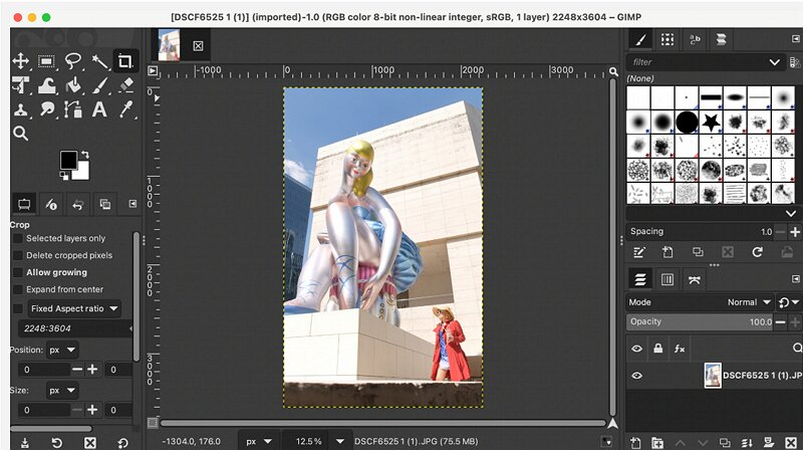Switch to the Undo History tab in toolbox
This screenshot has width=803, height=450.
[78, 205]
